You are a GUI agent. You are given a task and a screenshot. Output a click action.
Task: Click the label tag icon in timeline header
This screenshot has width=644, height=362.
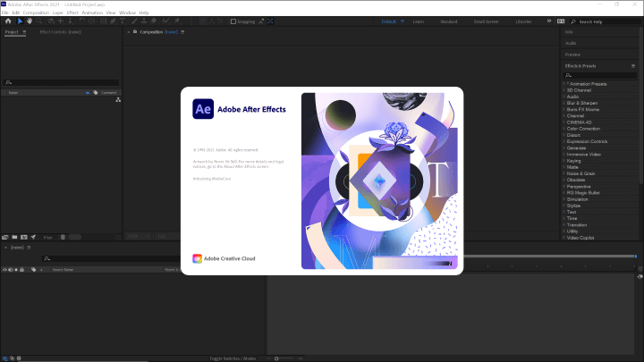click(34, 270)
